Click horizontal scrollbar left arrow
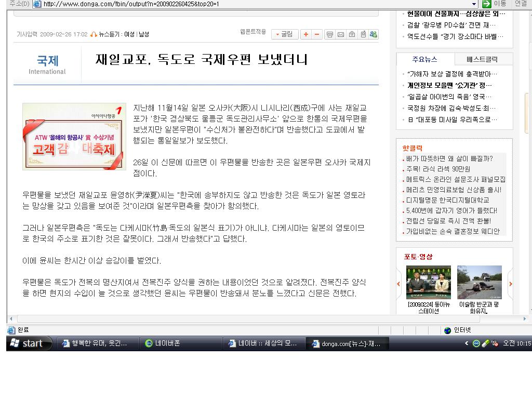 point(11,319)
